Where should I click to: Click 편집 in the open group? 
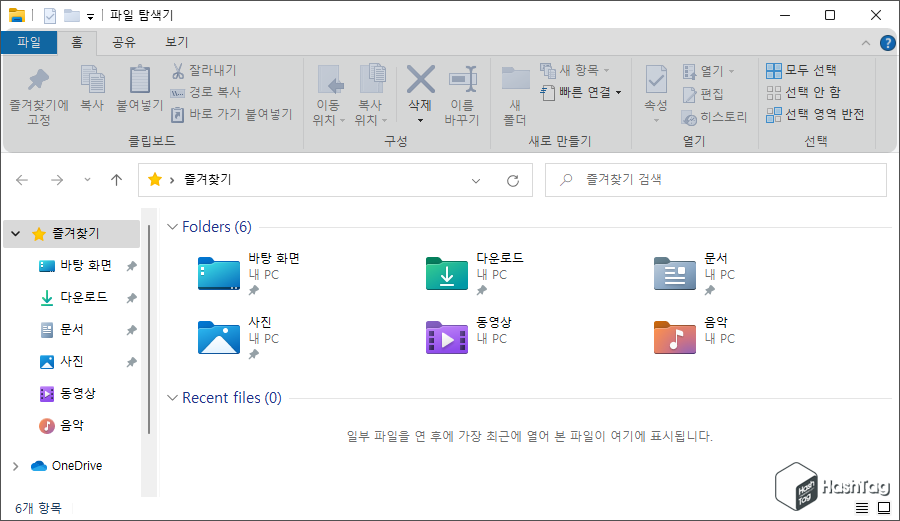click(x=703, y=94)
